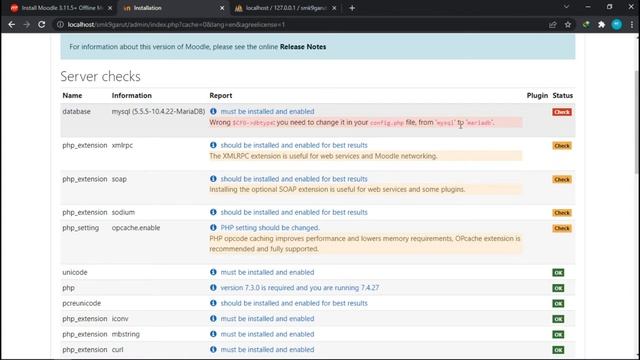Click the 'Plugin' column header
Viewport: 640px width, 360px height.
pyautogui.click(x=537, y=96)
